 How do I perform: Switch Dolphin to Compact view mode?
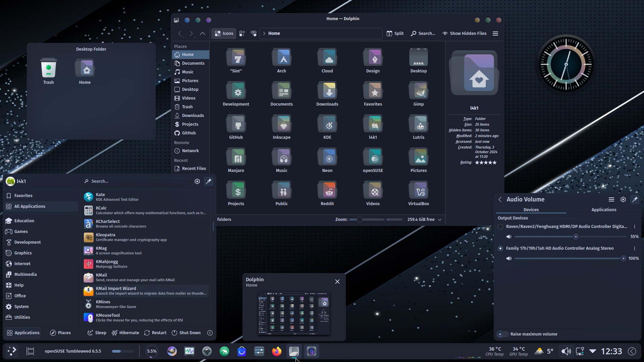pos(242,34)
